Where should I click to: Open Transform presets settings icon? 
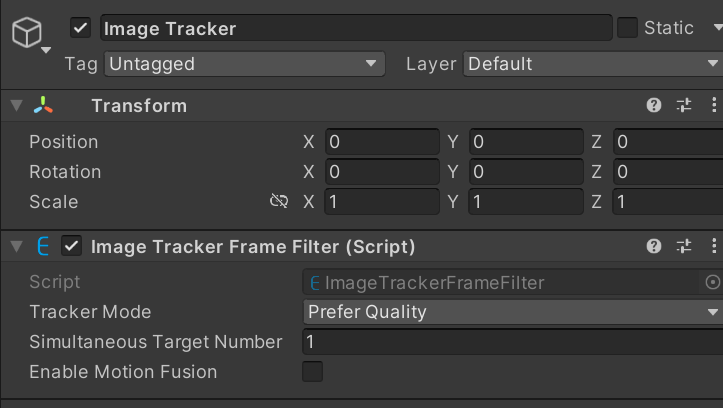coord(684,106)
